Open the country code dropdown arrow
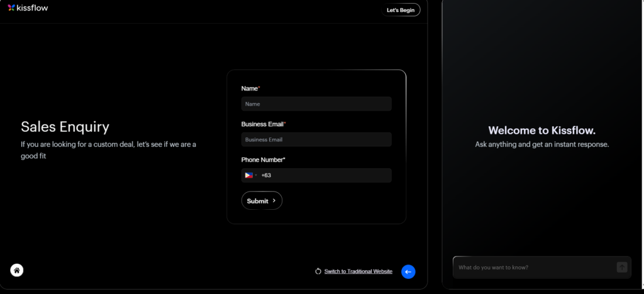The image size is (644, 294). (x=256, y=175)
